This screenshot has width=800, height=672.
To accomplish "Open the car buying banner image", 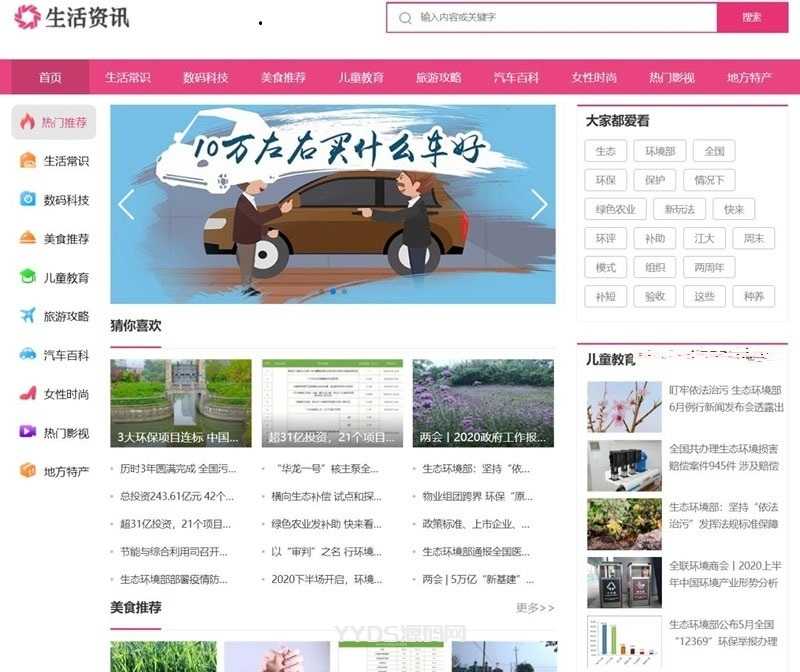I will (x=333, y=204).
